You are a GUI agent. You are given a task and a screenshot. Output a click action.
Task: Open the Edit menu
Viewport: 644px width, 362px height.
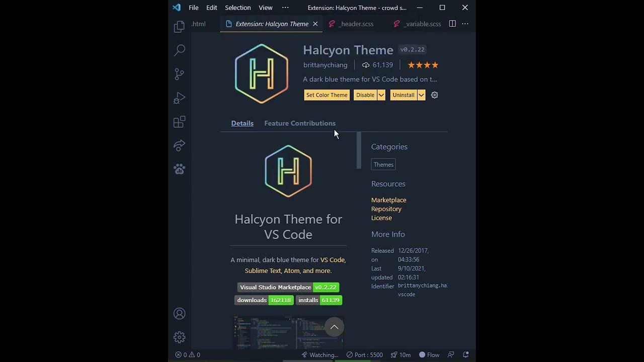[x=212, y=8]
